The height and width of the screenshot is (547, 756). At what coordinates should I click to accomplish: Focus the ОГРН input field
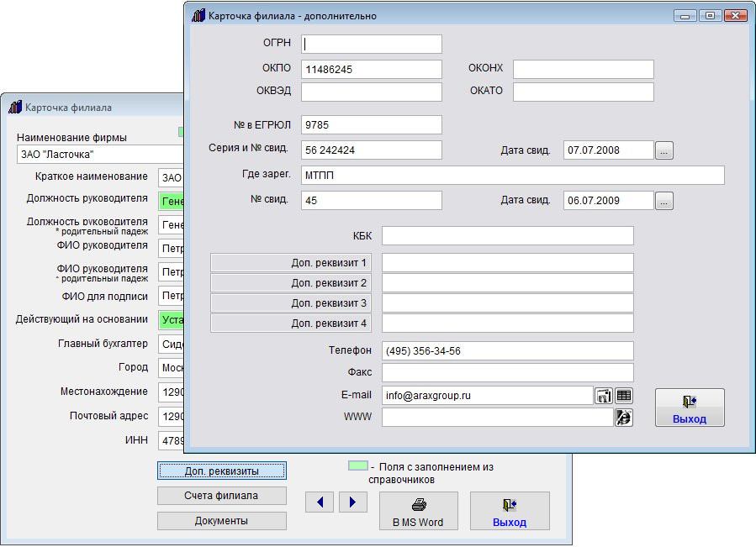pos(372,44)
